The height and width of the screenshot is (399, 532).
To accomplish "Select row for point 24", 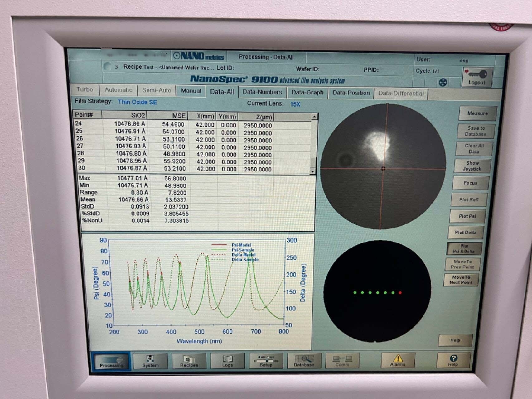I will [x=192, y=124].
